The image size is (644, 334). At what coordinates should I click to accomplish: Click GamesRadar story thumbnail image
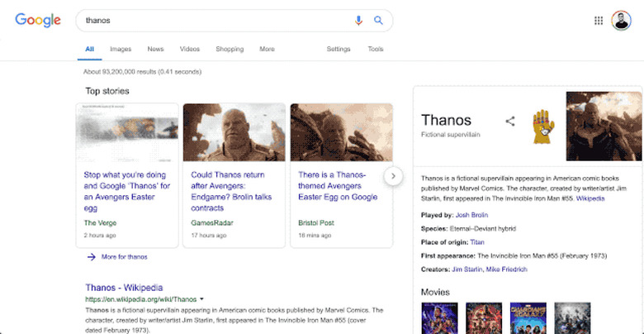pos(234,132)
